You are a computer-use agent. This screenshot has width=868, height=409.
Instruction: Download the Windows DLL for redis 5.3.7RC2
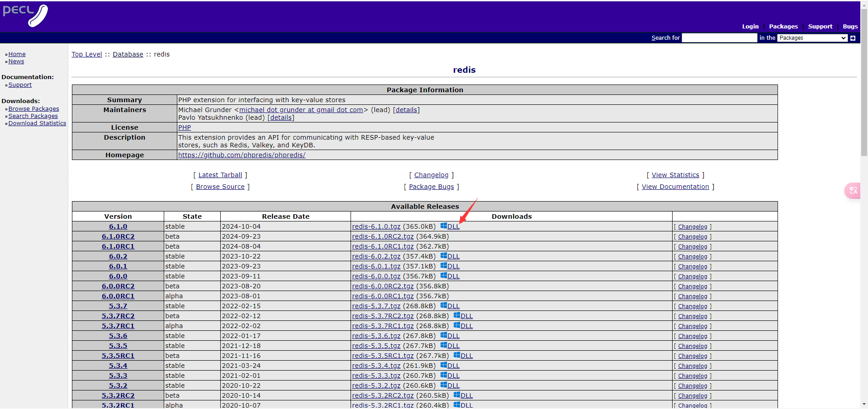[466, 316]
